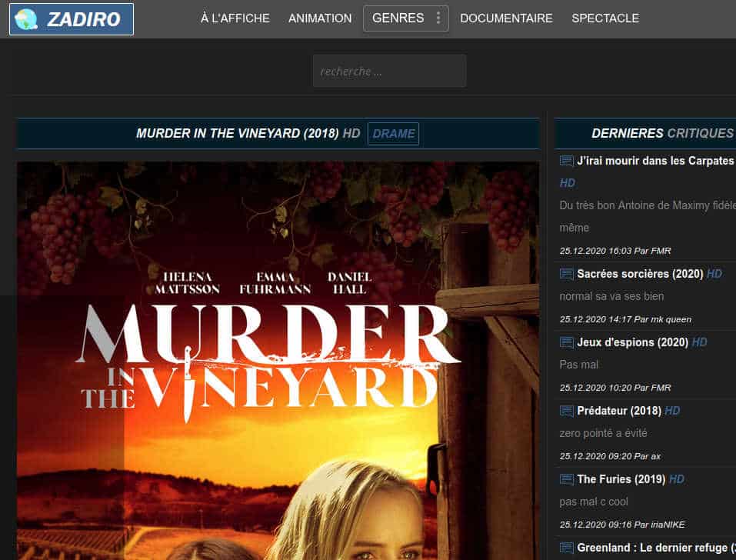This screenshot has height=560, width=736.
Task: Open the ANIMATION section
Action: 320,18
